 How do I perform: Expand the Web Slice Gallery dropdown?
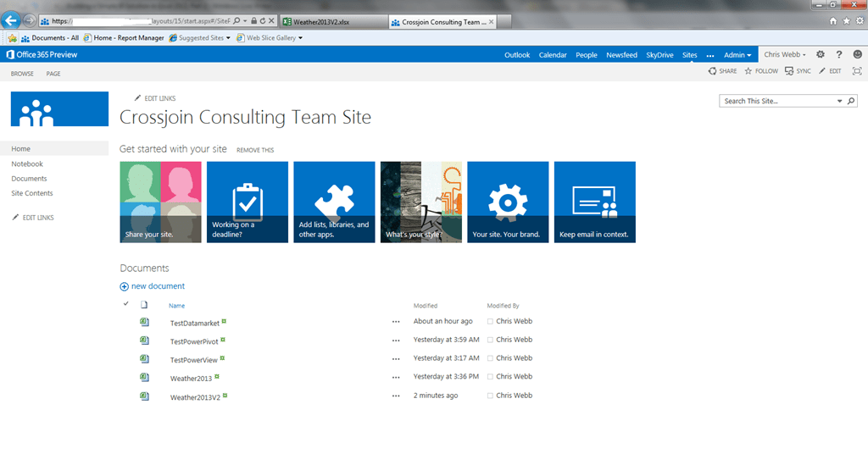coord(301,38)
